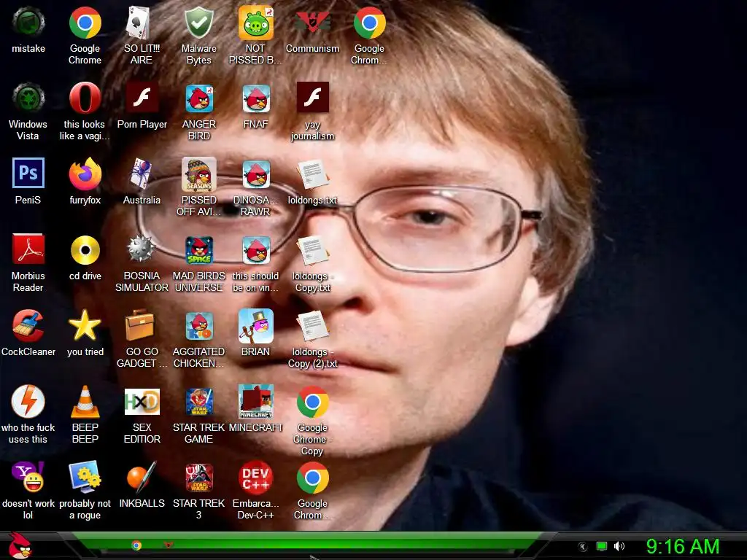This screenshot has height=560, width=747.
Task: Open the volume speaker tray icon
Action: pyautogui.click(x=619, y=546)
